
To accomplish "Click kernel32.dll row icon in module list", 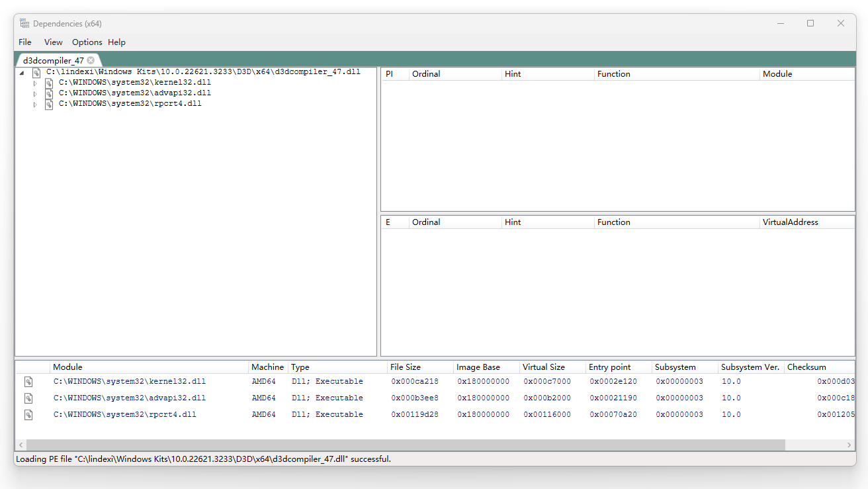I will (28, 382).
